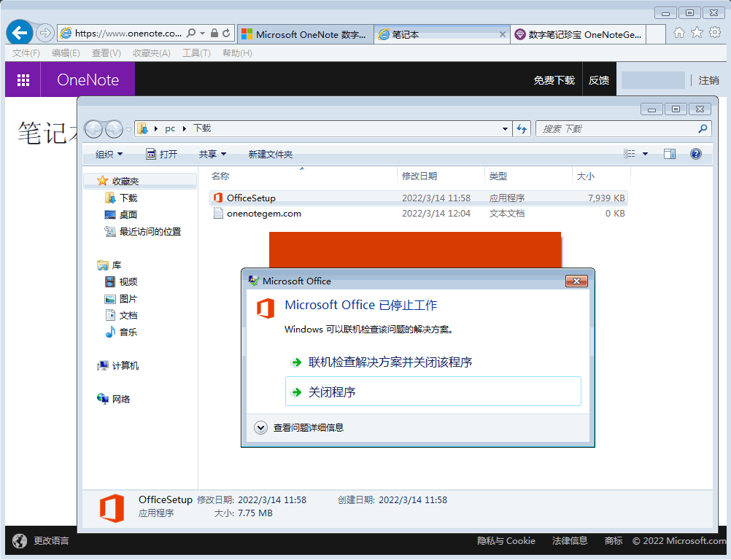Open IE favorites star icon
731x560 pixels.
(697, 33)
